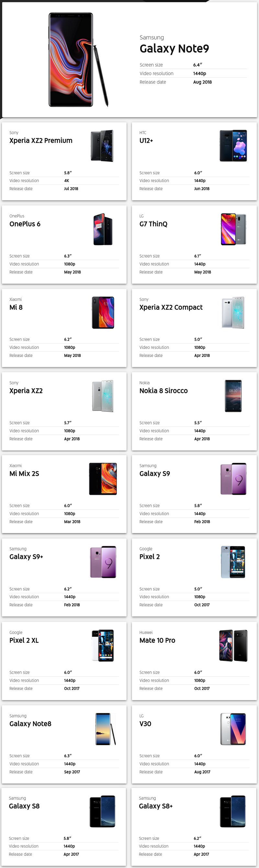The height and width of the screenshot is (868, 259).
Task: Click the LG V30 title
Action: coord(145,724)
